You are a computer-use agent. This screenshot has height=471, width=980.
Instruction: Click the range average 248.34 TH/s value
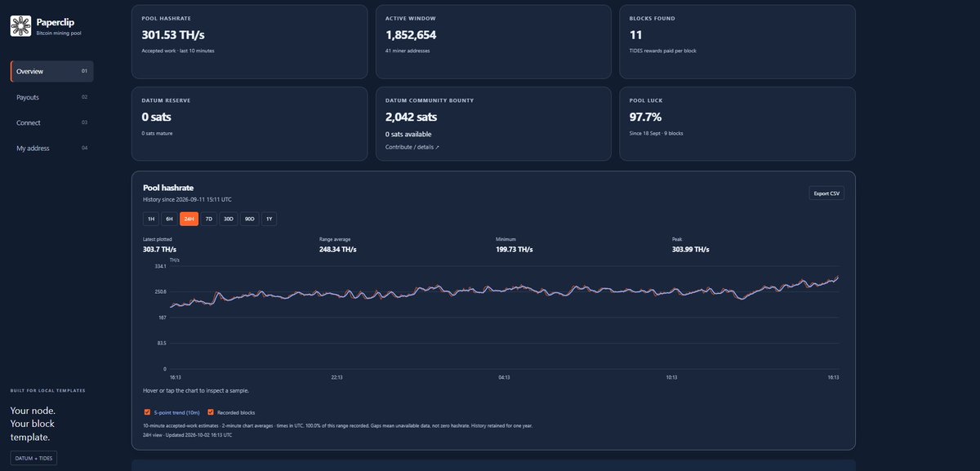coord(337,249)
